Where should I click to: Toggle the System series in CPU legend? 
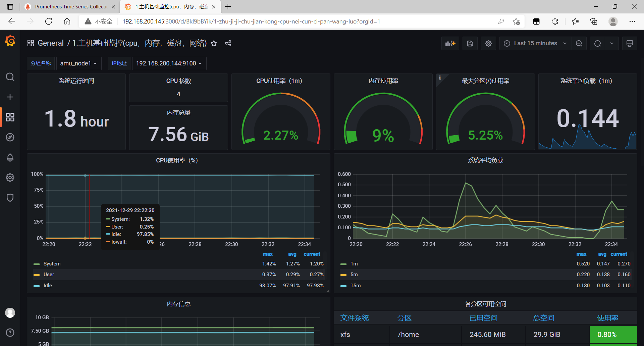click(52, 264)
